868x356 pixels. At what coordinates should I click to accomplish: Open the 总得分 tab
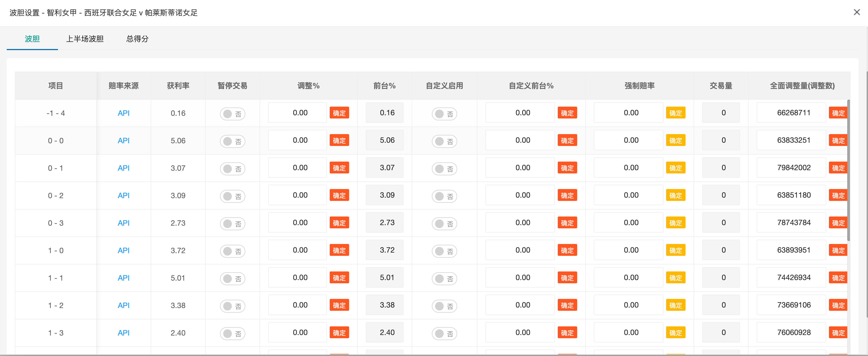[x=137, y=39]
